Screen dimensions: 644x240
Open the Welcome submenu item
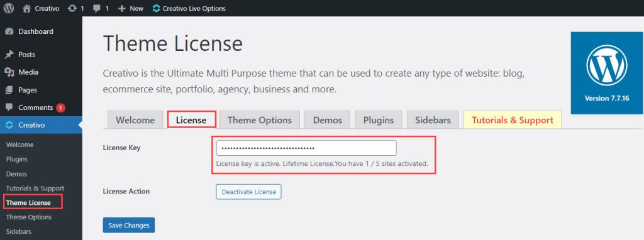[x=19, y=145]
